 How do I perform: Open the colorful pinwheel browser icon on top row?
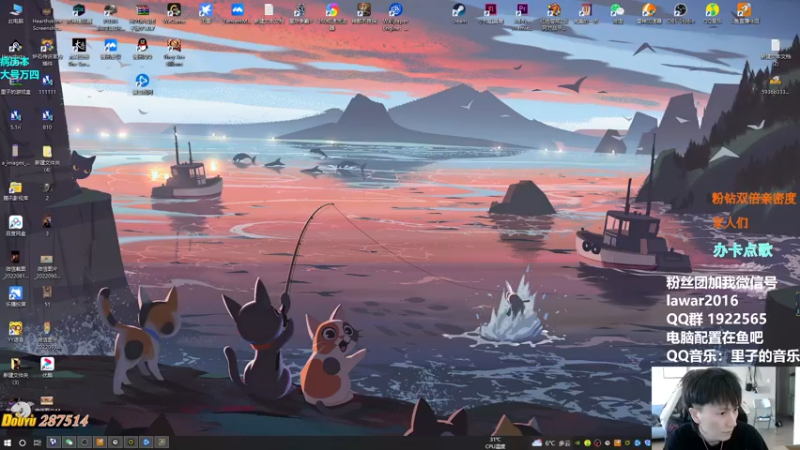click(332, 15)
